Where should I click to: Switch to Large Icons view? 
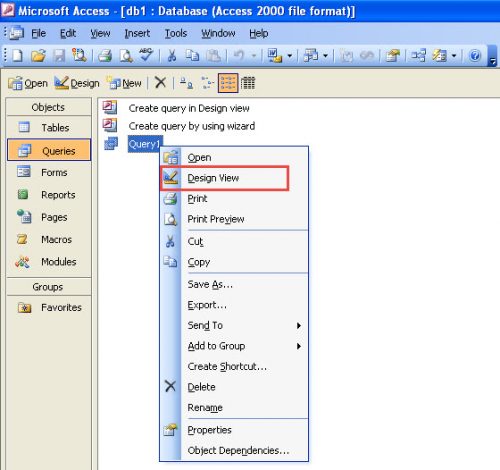click(x=186, y=83)
